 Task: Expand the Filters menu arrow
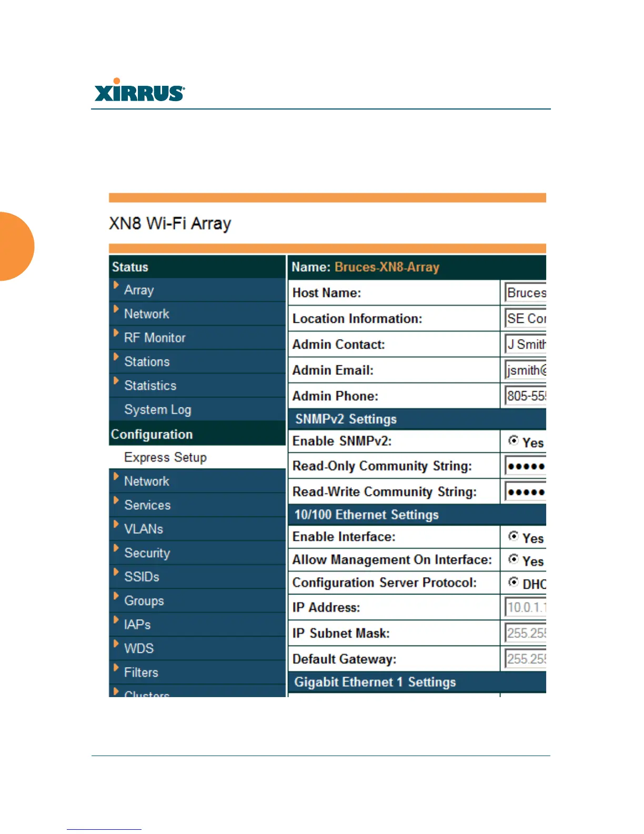116,668
